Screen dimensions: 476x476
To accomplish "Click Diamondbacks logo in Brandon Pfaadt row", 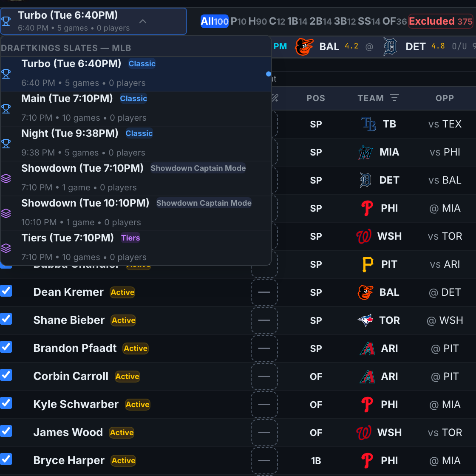I will point(367,348).
